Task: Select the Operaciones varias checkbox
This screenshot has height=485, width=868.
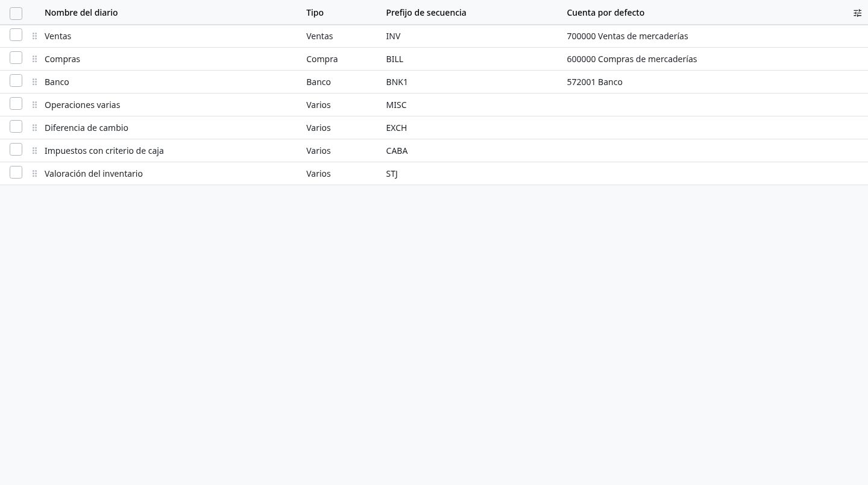Action: pyautogui.click(x=16, y=104)
